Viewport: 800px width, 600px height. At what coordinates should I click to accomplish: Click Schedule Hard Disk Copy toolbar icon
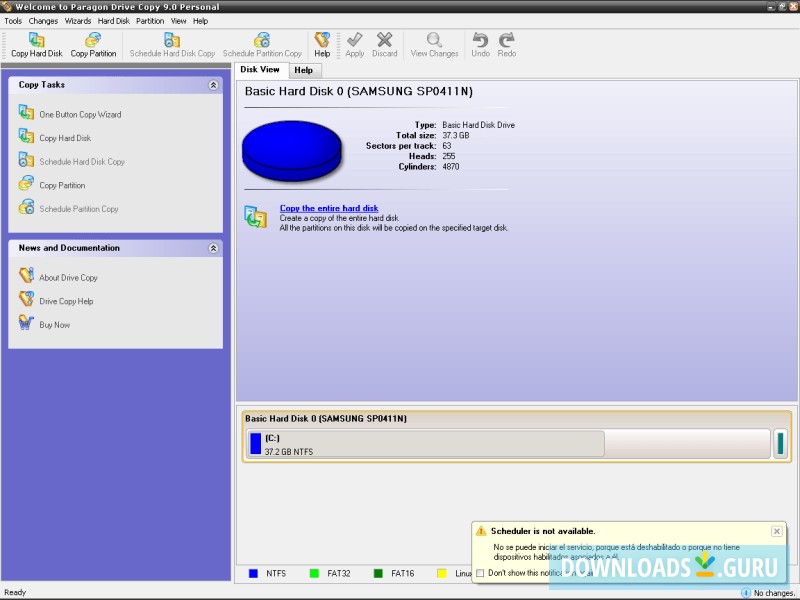tap(172, 40)
